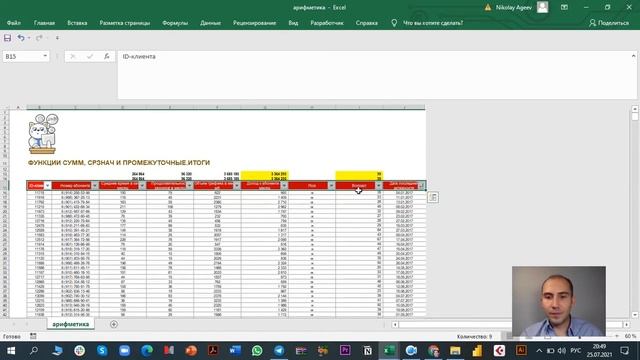Open WhatsApp from the taskbar
The image size is (640, 360).
point(257,351)
